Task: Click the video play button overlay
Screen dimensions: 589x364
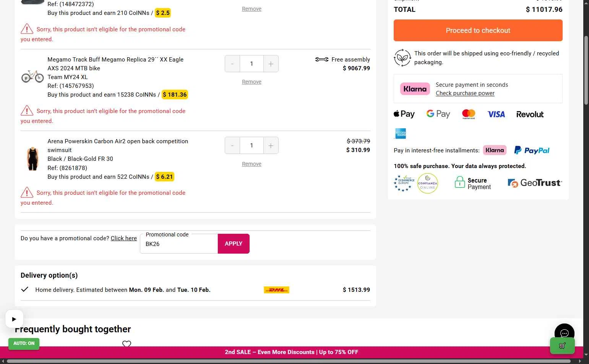Action: pyautogui.click(x=14, y=319)
